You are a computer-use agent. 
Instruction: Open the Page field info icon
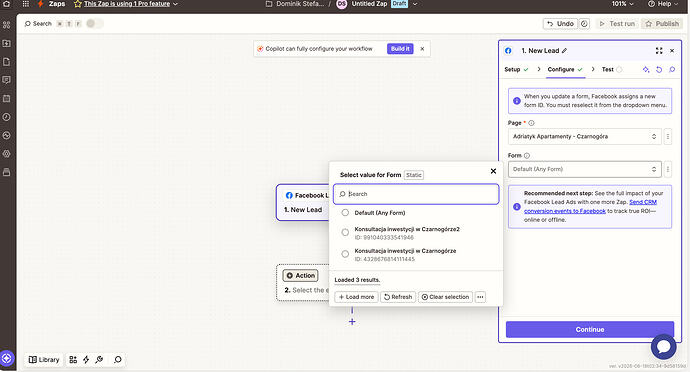point(531,123)
